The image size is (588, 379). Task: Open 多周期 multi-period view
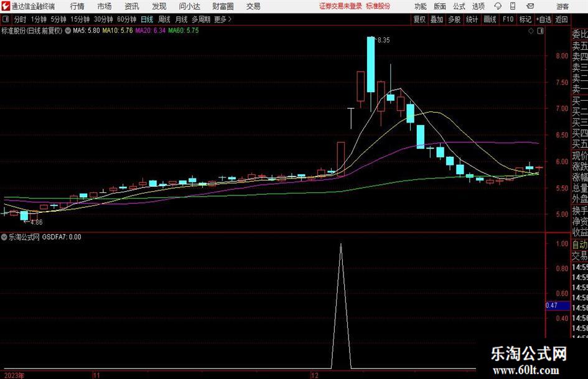(201, 19)
